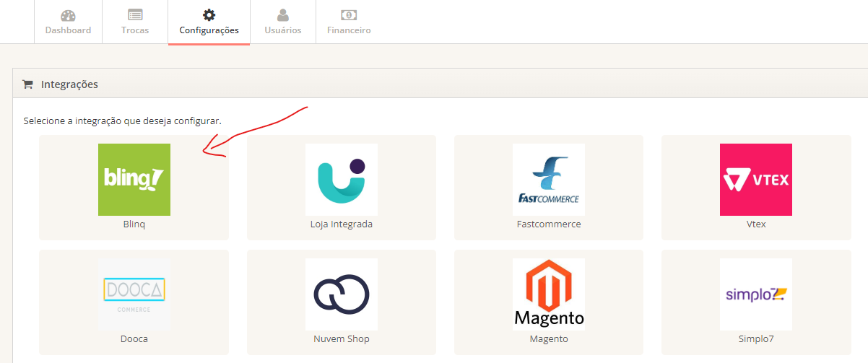
Task: Open the Dashboard tab
Action: [68, 22]
